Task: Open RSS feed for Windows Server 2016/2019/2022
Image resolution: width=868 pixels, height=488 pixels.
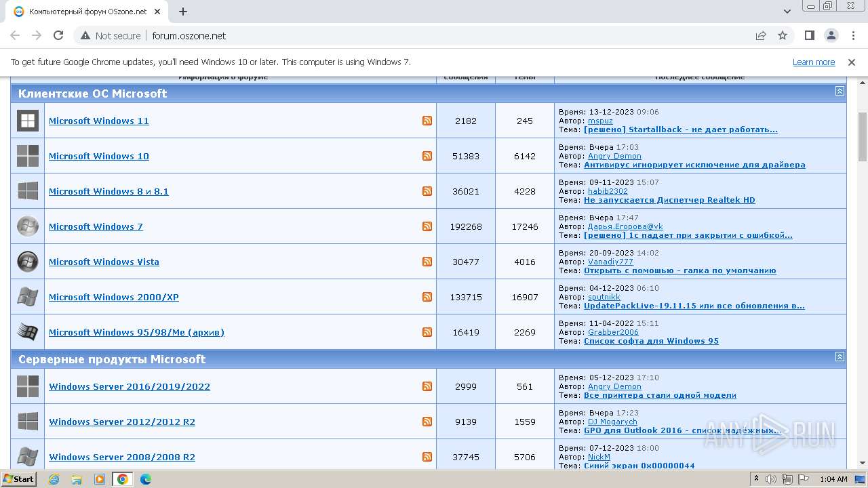Action: [x=427, y=386]
